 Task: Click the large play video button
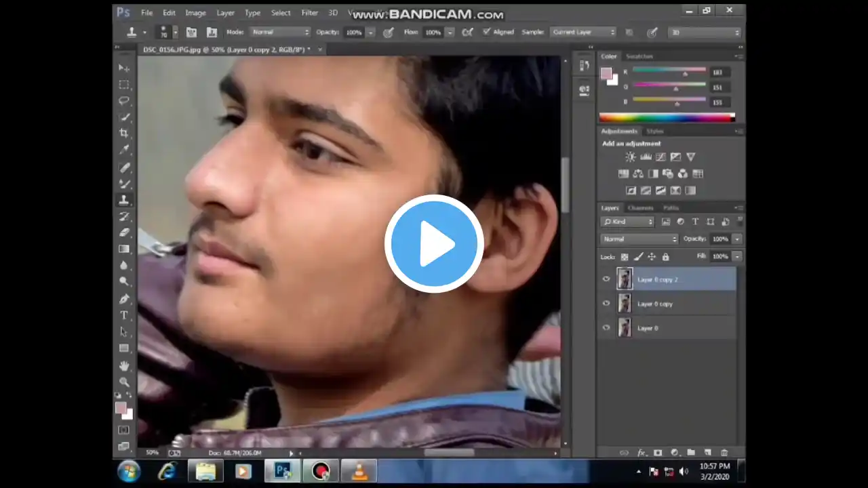(434, 244)
